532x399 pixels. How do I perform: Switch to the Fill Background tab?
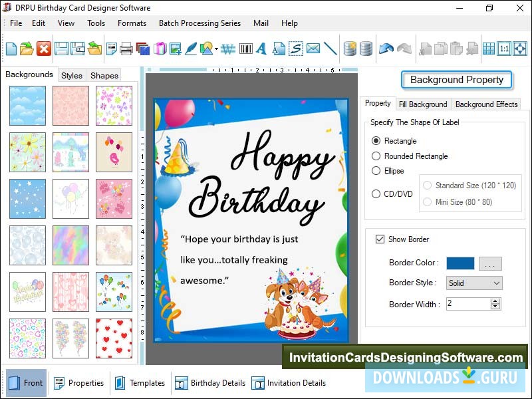tap(424, 104)
